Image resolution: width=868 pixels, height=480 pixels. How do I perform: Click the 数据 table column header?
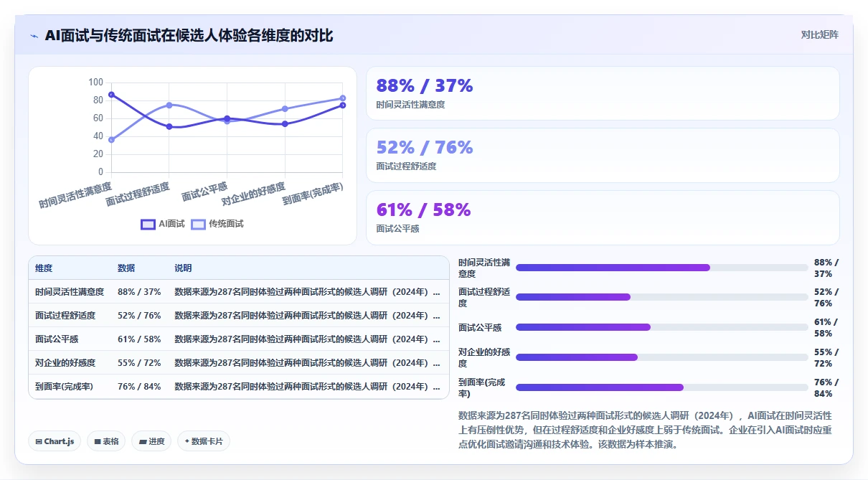126,268
